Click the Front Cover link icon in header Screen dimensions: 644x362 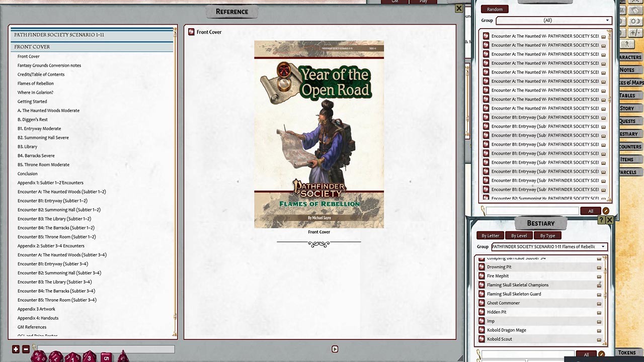pyautogui.click(x=191, y=32)
